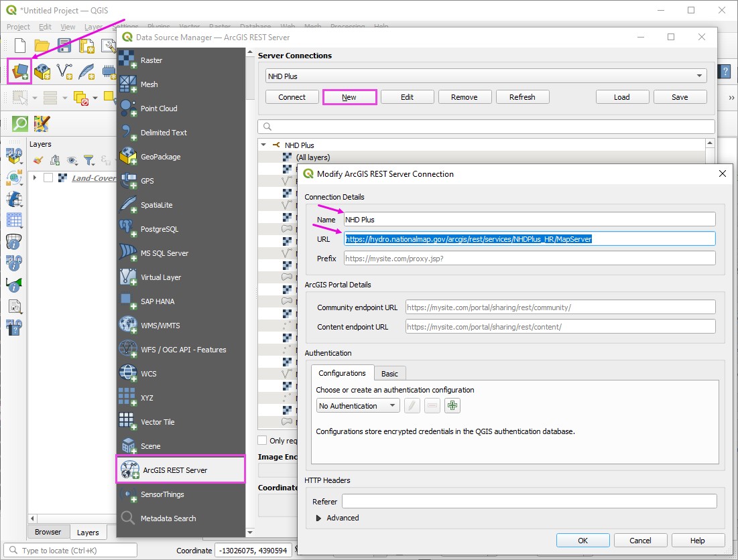Open the No Authentication dropdown
This screenshot has width=738, height=560.
tap(358, 406)
